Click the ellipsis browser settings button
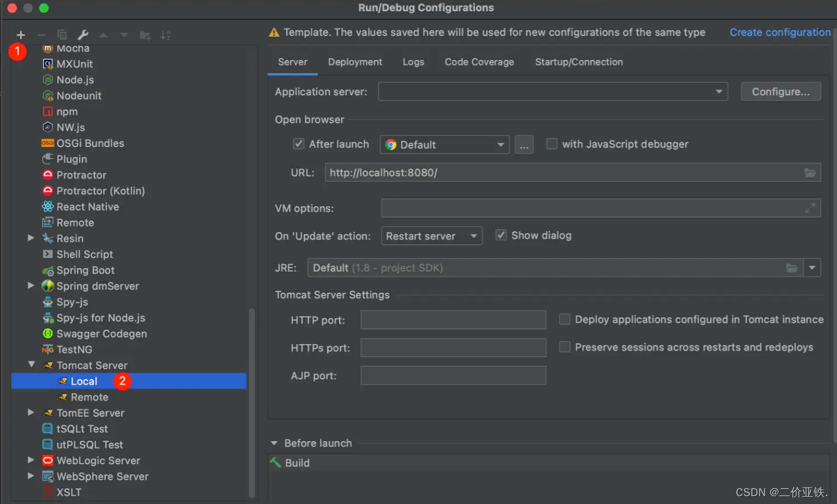 (x=524, y=145)
